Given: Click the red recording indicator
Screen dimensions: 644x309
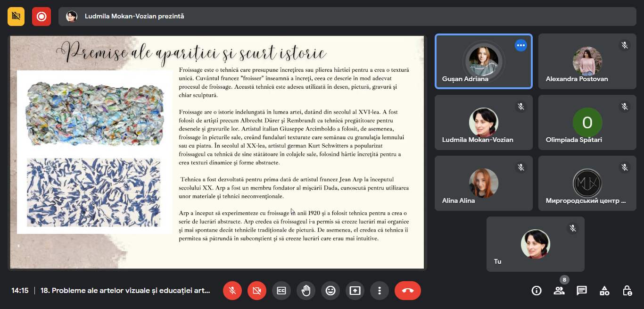Looking at the screenshot, I should tap(41, 17).
